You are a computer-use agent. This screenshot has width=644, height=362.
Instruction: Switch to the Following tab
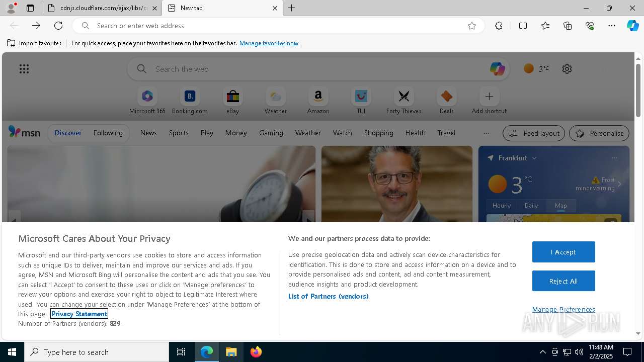point(108,133)
